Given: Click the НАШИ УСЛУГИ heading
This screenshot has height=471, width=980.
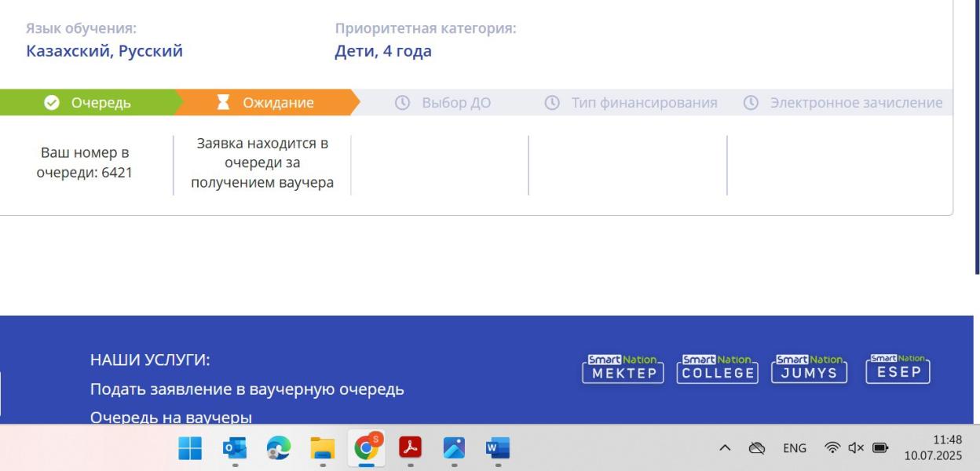Looking at the screenshot, I should pyautogui.click(x=150, y=360).
